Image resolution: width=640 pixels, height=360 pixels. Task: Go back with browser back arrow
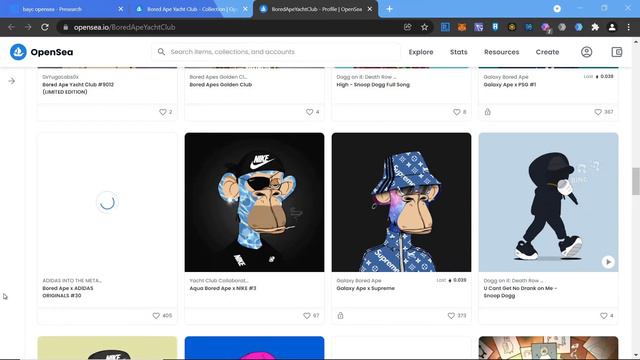pyautogui.click(x=11, y=27)
